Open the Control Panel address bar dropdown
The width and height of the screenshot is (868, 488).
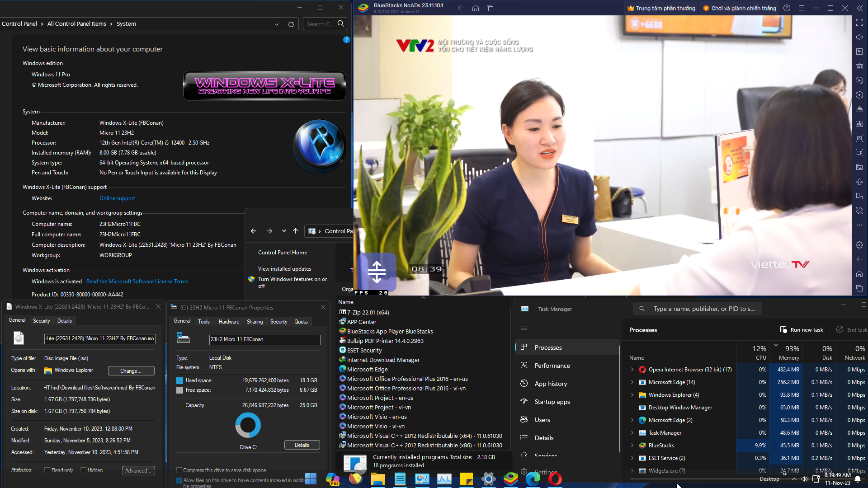(277, 24)
